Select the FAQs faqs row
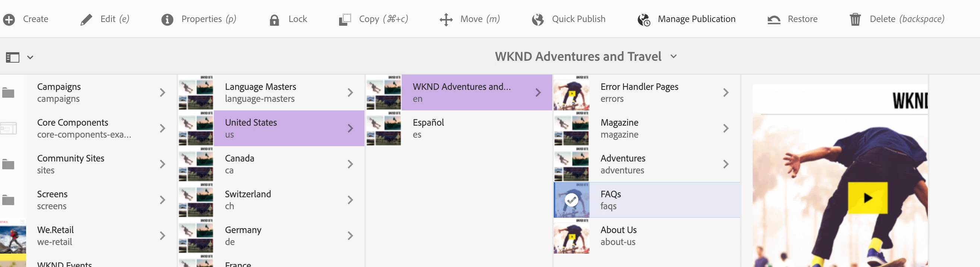Screen dimensions: 980x267 pos(647,200)
